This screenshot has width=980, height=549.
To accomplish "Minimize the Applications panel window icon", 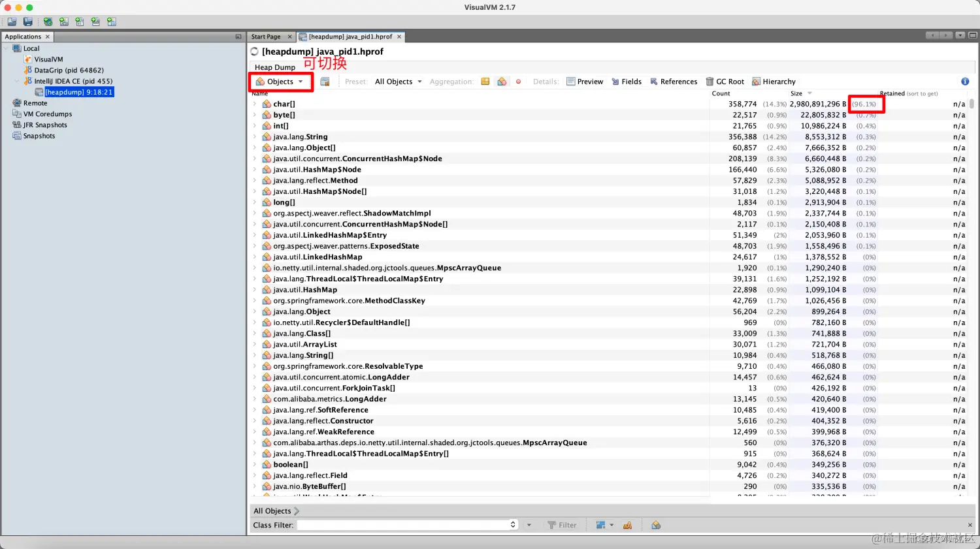I will point(238,37).
